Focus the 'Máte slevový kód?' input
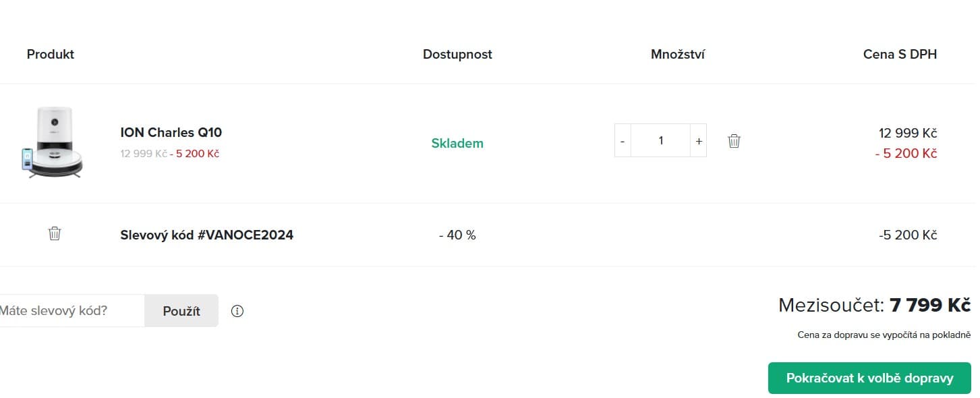 click(x=67, y=311)
